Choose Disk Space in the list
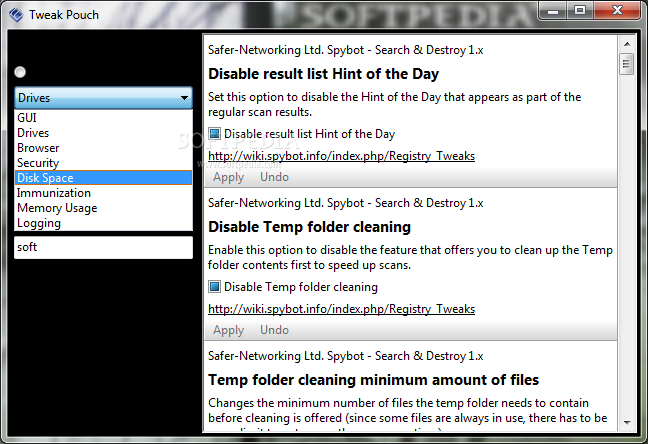 point(45,178)
